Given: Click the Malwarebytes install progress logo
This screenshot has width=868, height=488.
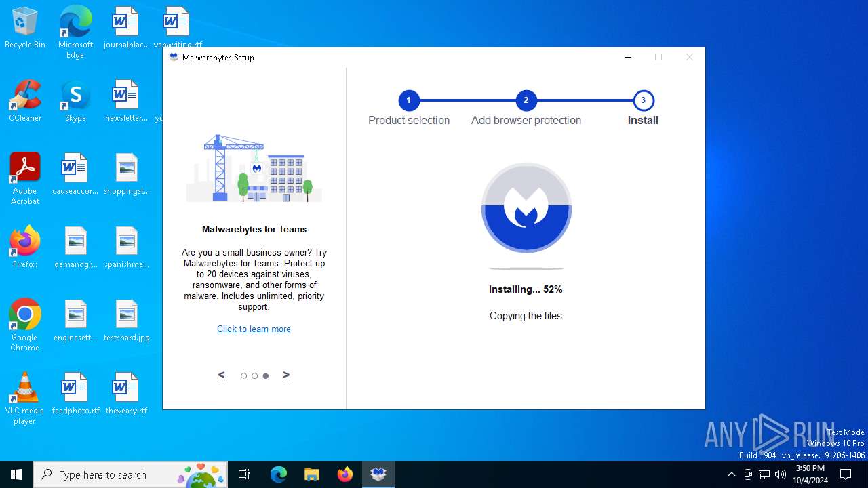Looking at the screenshot, I should pos(526,208).
